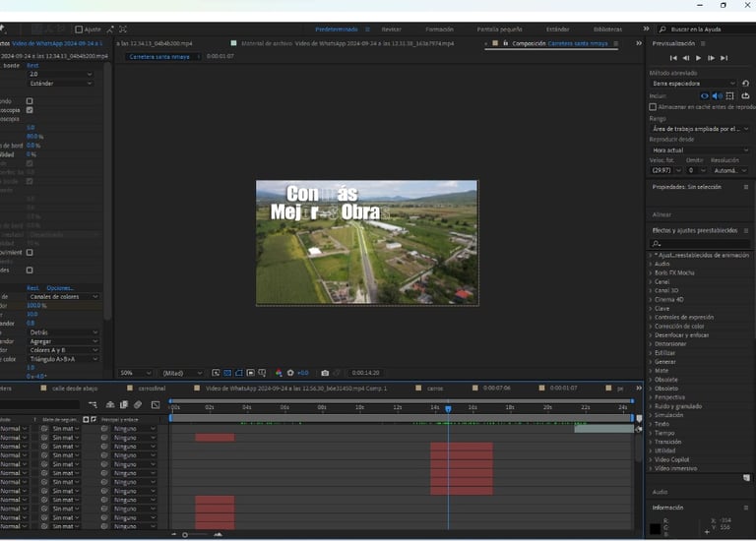The width and height of the screenshot is (756, 541).
Task: Click the search icon in Buscar en la Ayuda
Action: click(661, 30)
